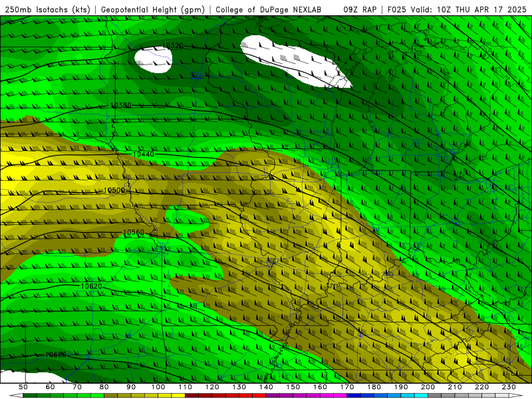Pick the bright red swatch just before 140
Viewport: 532px width, 399px height.
[259, 396]
